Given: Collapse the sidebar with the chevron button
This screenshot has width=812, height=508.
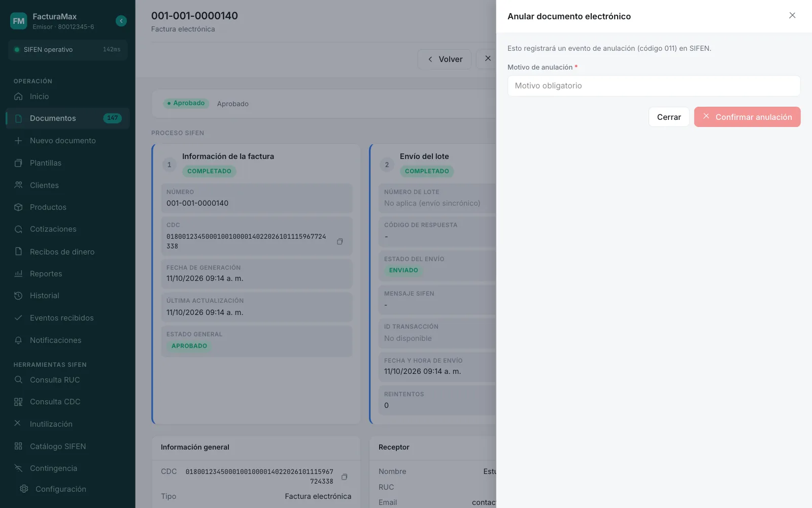Looking at the screenshot, I should click(121, 21).
